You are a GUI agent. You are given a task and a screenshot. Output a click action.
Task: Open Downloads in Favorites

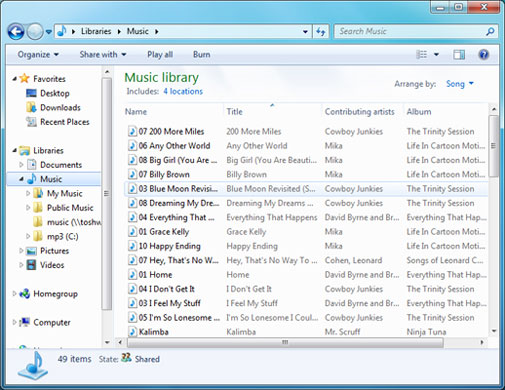60,108
